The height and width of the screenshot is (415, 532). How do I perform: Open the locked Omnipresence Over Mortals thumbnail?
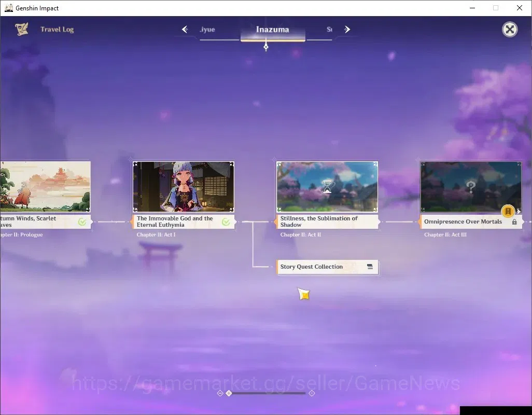471,187
